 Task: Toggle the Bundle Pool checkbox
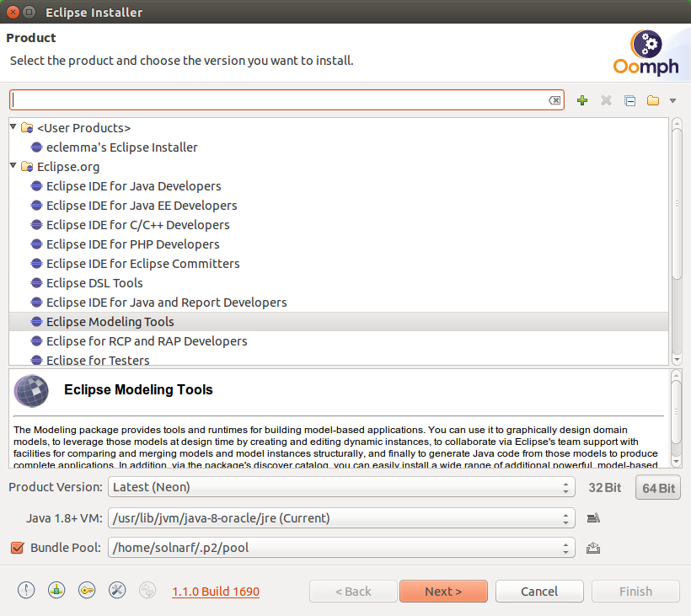(17, 548)
